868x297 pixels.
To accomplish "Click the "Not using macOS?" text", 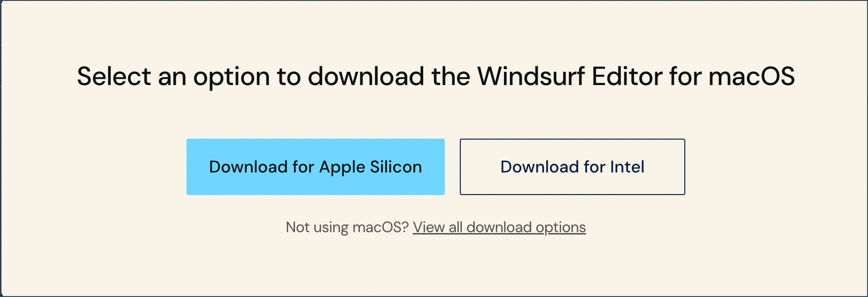I will (x=348, y=227).
